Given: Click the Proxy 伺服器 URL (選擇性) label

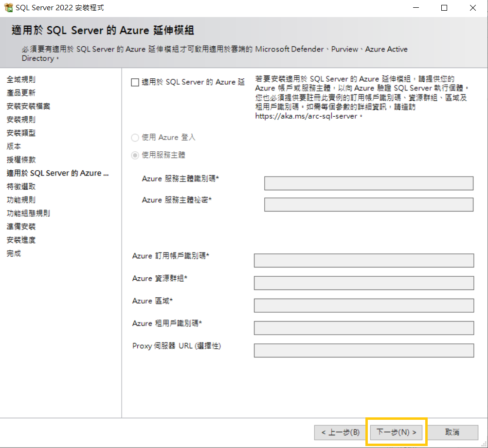Looking at the screenshot, I should coord(177,346).
